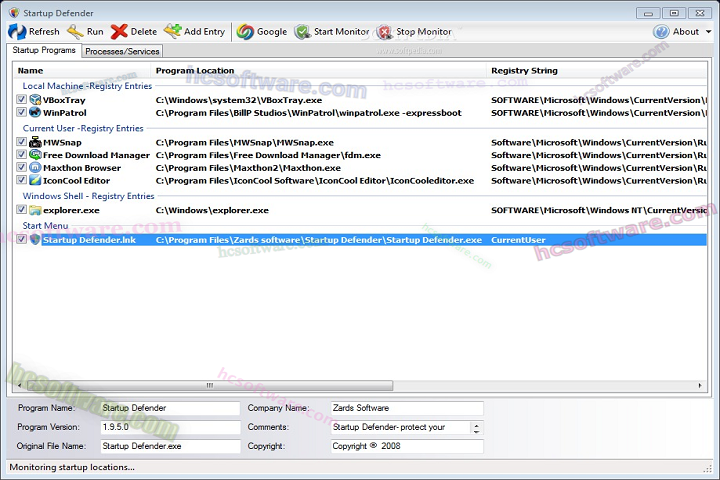Click the Refresh button label
Image resolution: width=720 pixels, height=480 pixels.
(44, 32)
